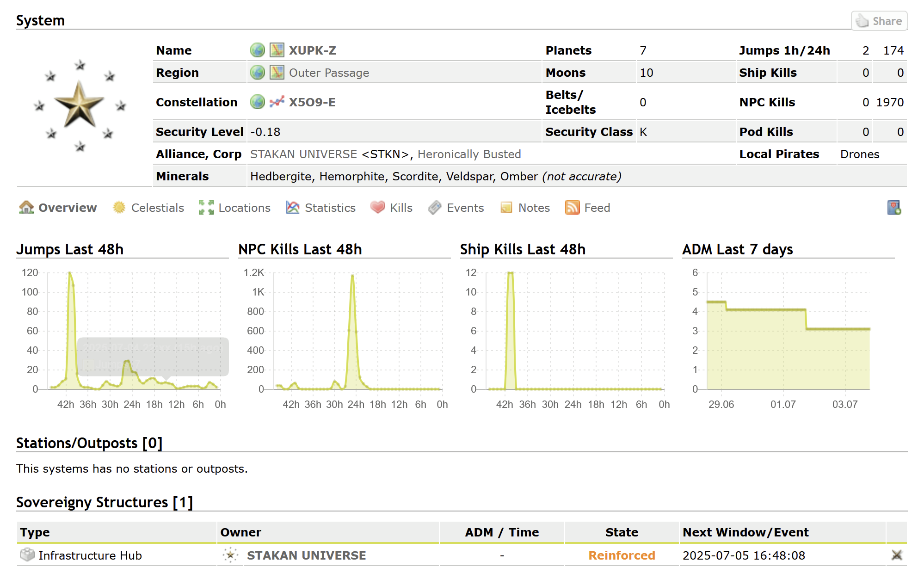The width and height of the screenshot is (924, 573).
Task: Click the add-bookmark icon right of tabs
Action: [x=893, y=208]
